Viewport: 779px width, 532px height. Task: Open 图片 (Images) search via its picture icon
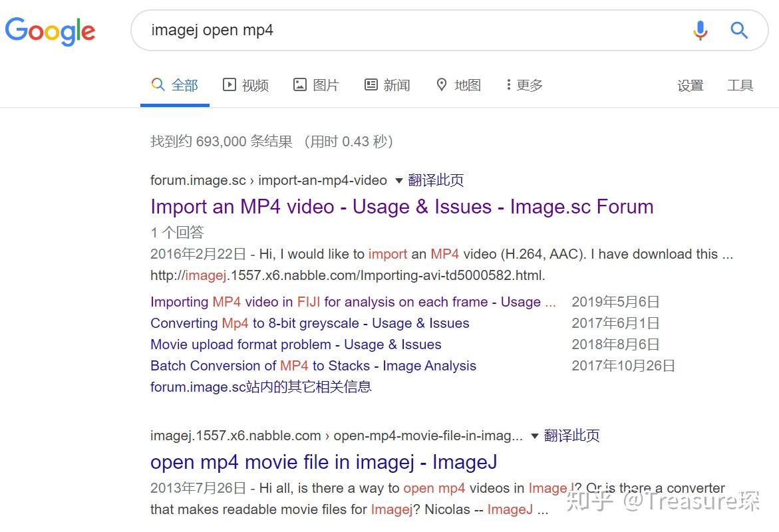(x=299, y=84)
